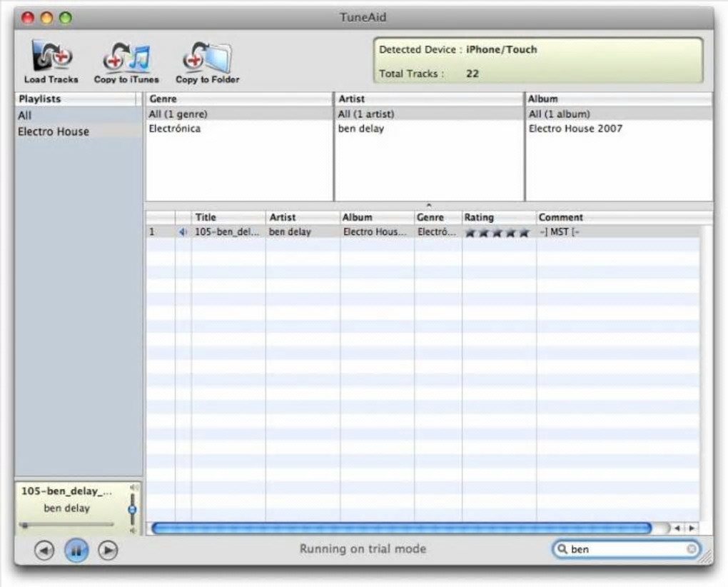Pause playback with the blue pause button
Screen dimensions: 728x587
[76, 551]
